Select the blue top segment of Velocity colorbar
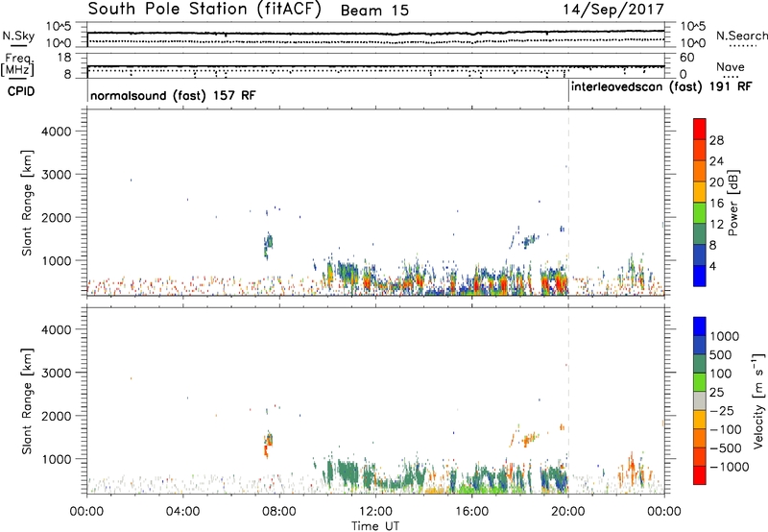The image size is (768, 532). pos(700,326)
